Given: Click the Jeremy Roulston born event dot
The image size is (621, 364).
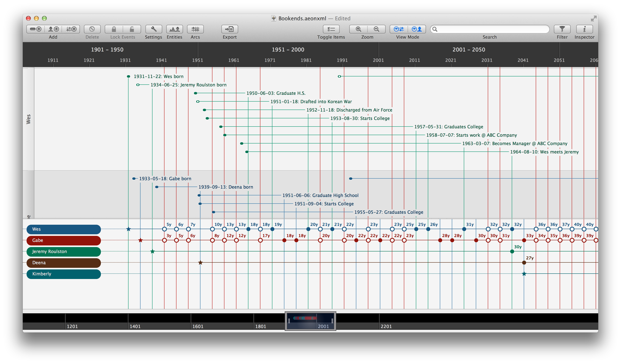Looking at the screenshot, I should pyautogui.click(x=138, y=85).
